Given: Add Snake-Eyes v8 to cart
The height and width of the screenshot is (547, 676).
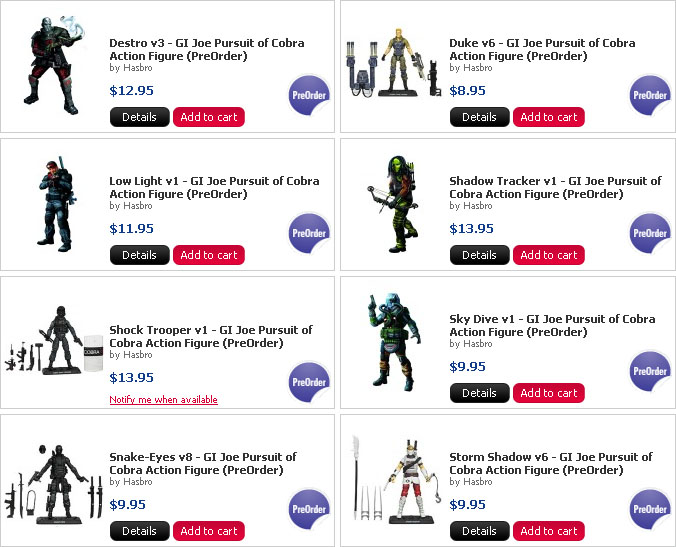Looking at the screenshot, I should (209, 531).
